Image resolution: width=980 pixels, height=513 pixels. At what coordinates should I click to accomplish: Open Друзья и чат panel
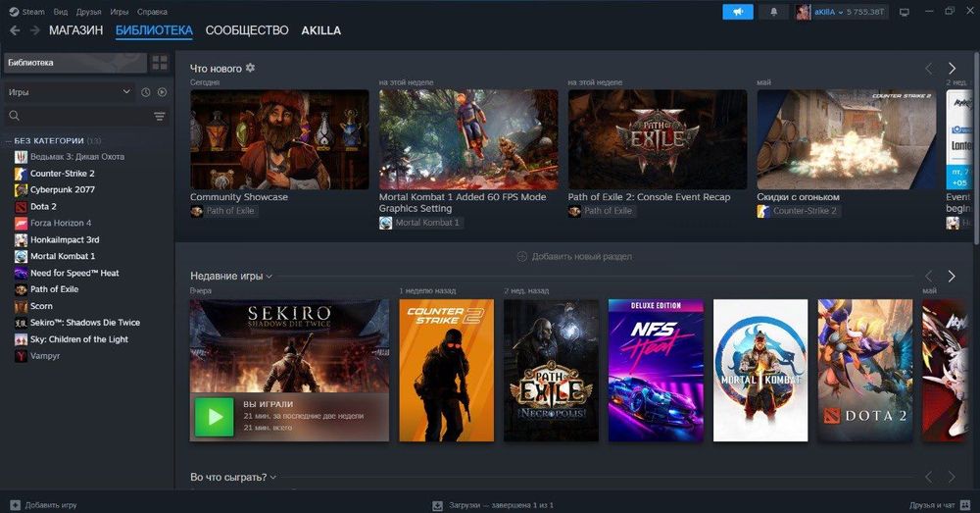click(940, 505)
